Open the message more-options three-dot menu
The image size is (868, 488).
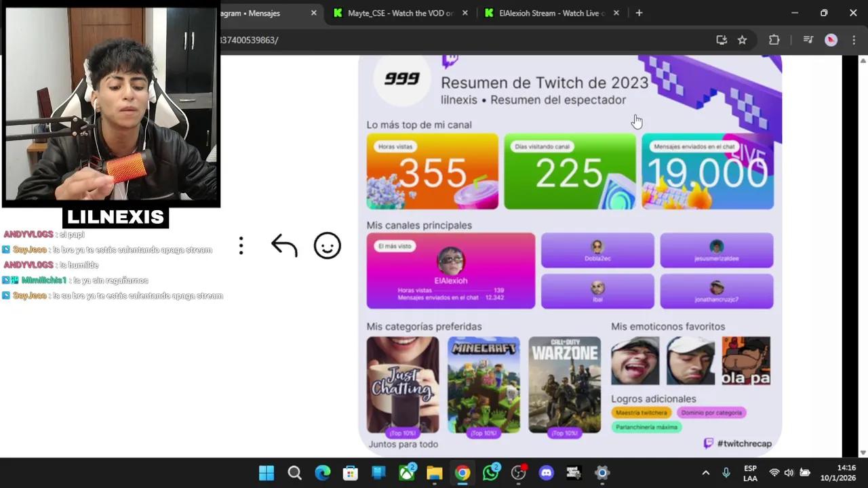[241, 246]
